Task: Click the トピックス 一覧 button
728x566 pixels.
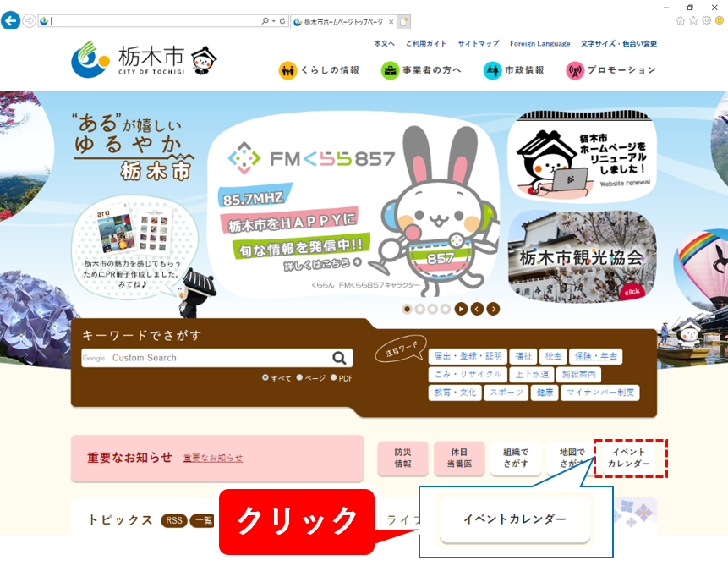Action: (x=204, y=520)
